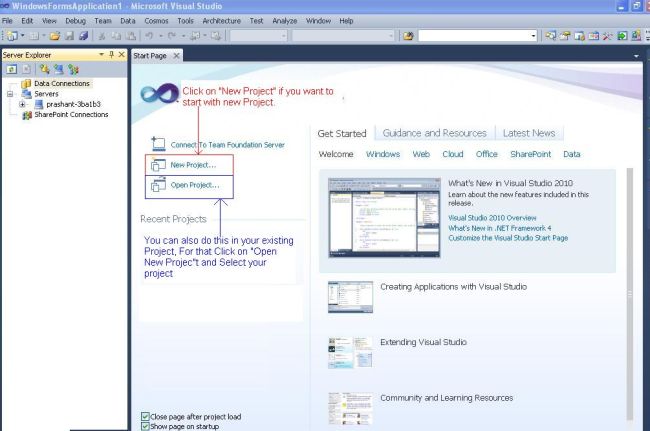The image size is (650, 431).
Task: Click Open Project... on Start Page
Action: click(195, 185)
